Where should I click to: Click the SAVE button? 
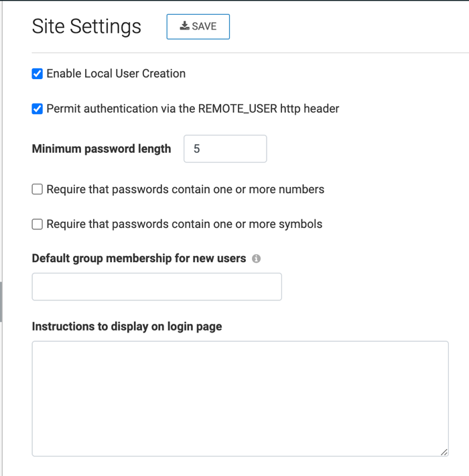coord(198,27)
